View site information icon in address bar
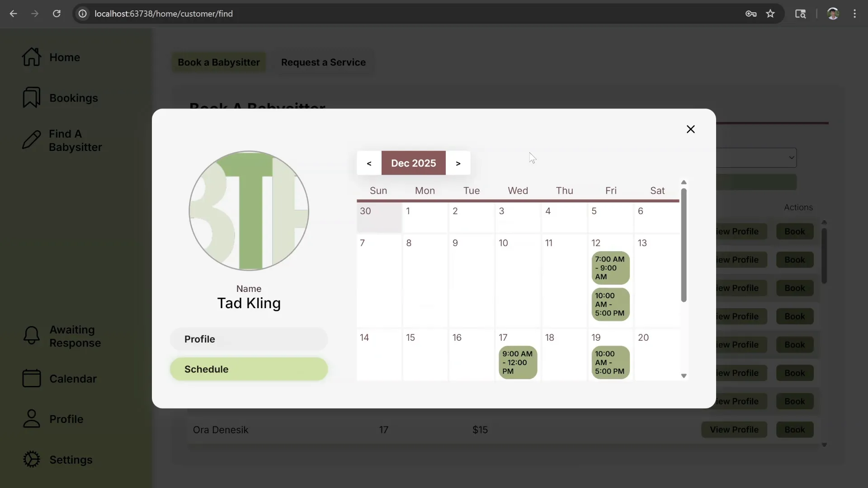868x488 pixels. coord(83,14)
